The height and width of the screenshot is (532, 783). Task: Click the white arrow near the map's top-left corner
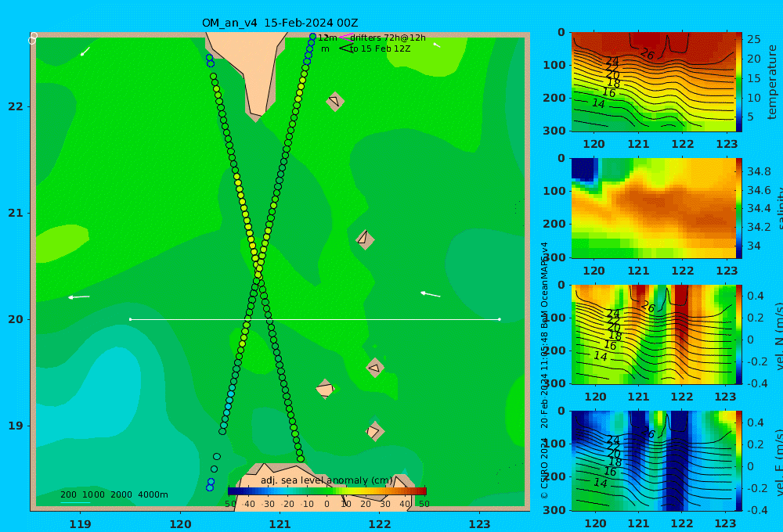coord(85,52)
